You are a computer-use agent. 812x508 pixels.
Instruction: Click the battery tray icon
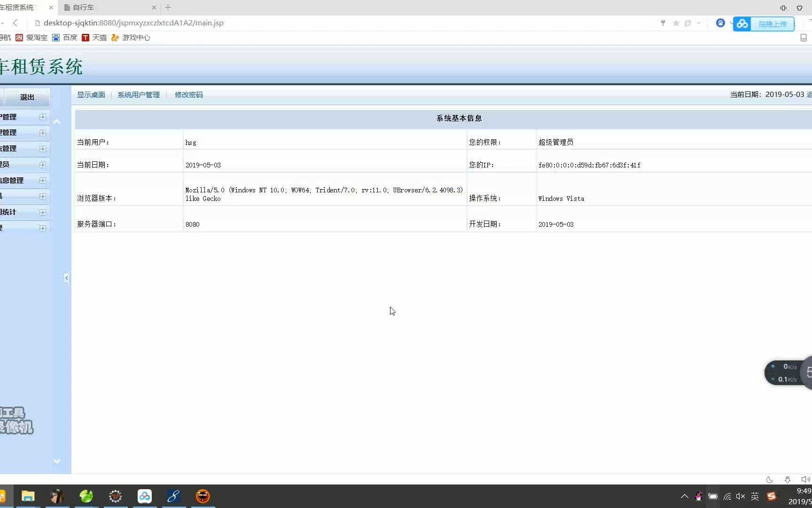pos(713,496)
